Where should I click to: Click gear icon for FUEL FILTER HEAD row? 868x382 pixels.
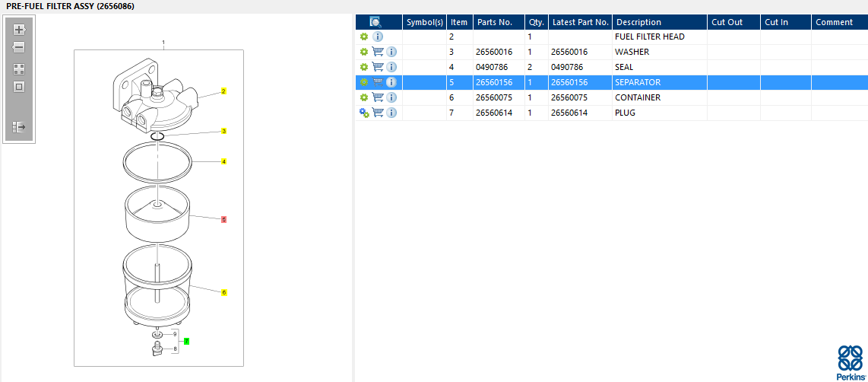[x=364, y=37]
